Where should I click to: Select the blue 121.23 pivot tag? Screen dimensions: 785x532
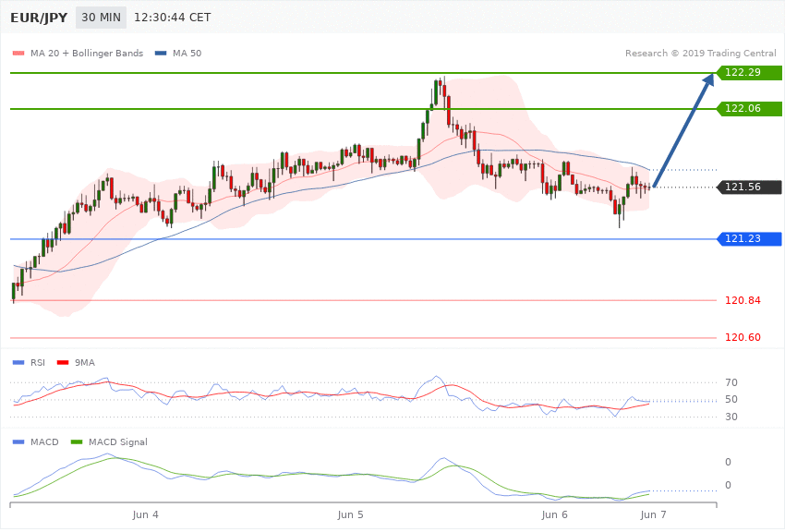(749, 238)
